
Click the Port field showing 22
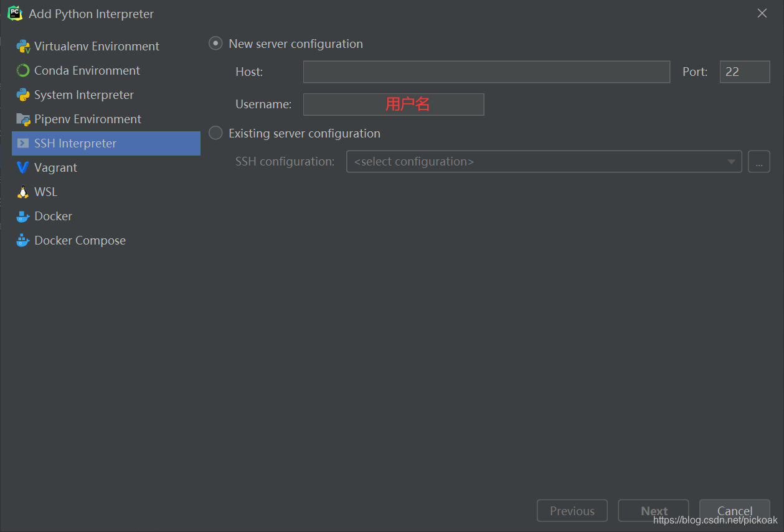click(745, 72)
